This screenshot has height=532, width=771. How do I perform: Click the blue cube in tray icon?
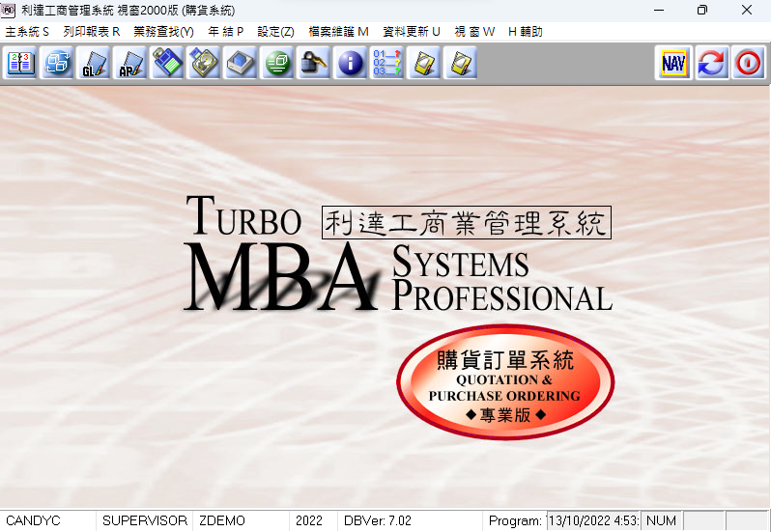[x=241, y=63]
